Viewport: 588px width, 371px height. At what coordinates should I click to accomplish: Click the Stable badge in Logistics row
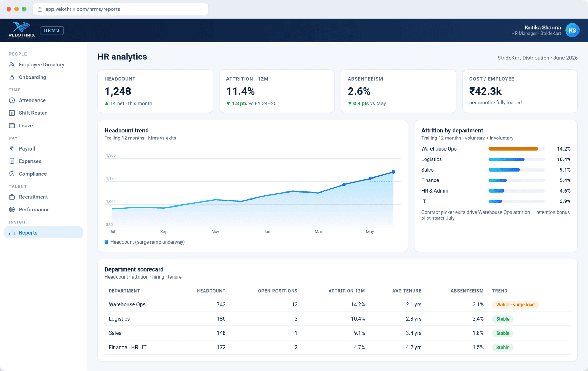[503, 319]
